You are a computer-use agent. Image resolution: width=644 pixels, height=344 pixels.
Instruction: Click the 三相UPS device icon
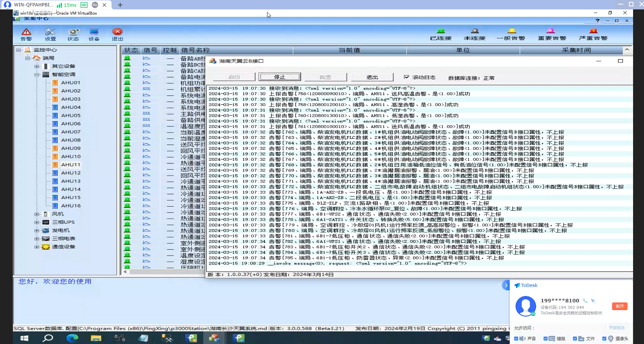(46, 222)
